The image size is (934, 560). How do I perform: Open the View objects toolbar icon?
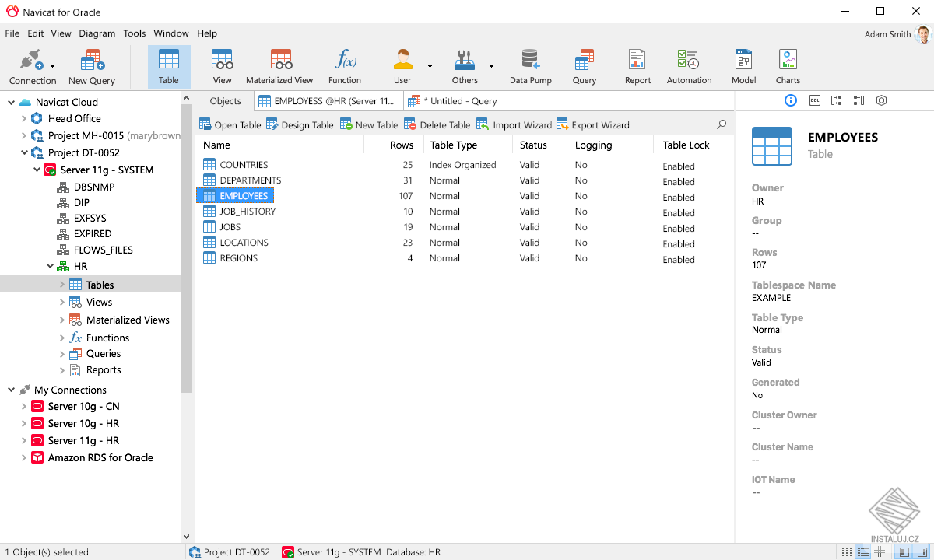click(x=223, y=66)
